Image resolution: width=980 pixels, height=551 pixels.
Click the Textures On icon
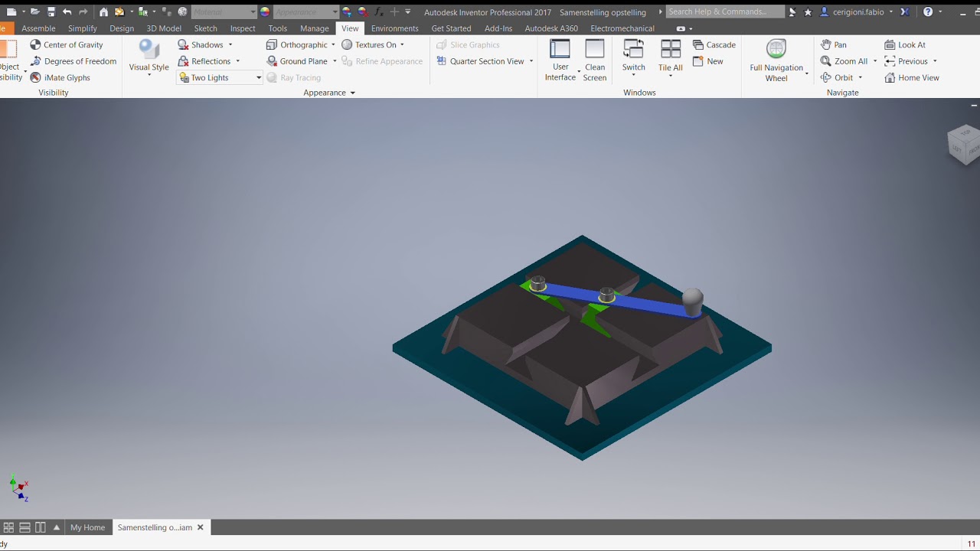(x=347, y=44)
